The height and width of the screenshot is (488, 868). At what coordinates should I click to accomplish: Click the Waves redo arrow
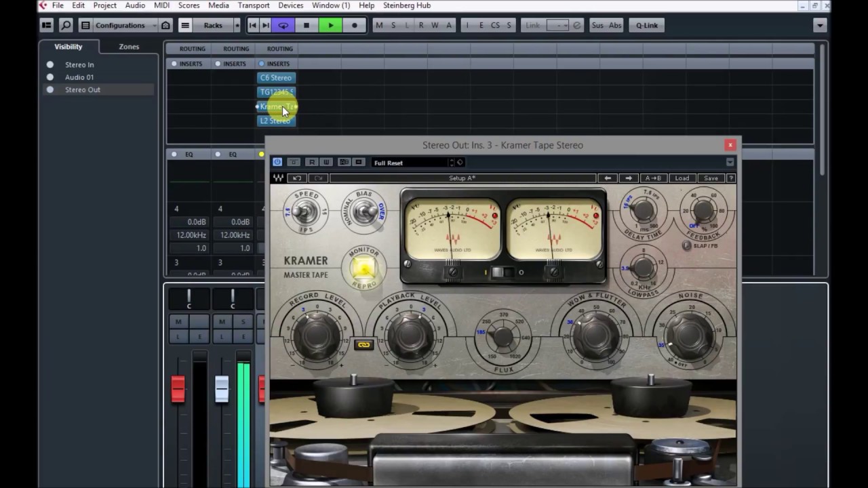click(x=318, y=178)
